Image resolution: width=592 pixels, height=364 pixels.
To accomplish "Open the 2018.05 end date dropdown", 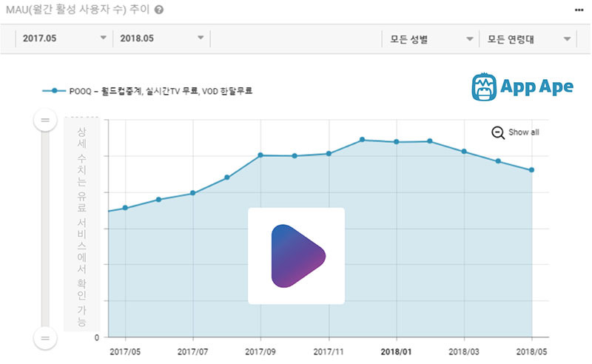I will [x=161, y=38].
